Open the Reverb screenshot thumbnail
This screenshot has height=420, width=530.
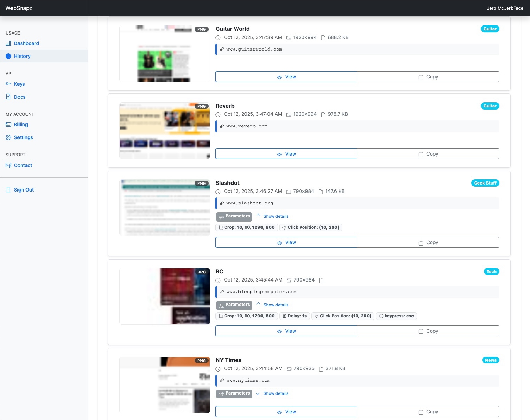click(164, 130)
